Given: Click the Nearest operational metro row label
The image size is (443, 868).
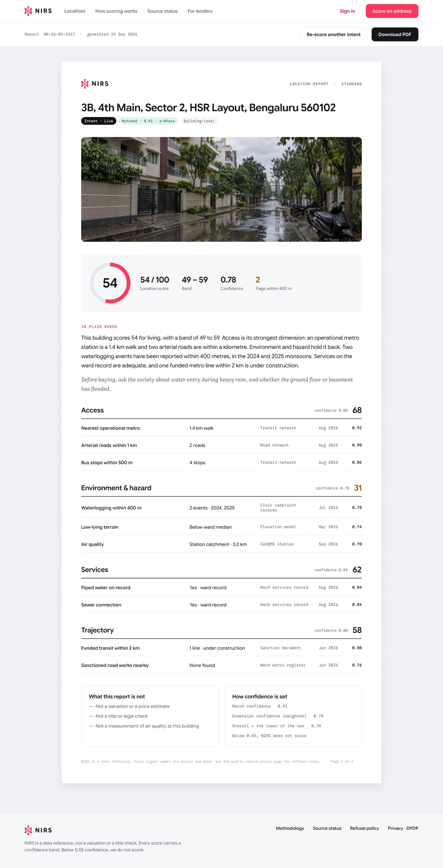Looking at the screenshot, I should tap(110, 428).
